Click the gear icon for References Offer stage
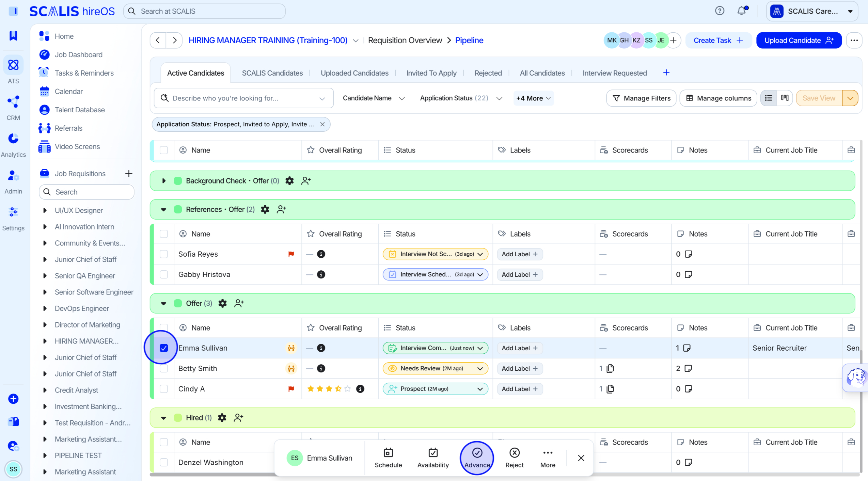 (x=265, y=209)
